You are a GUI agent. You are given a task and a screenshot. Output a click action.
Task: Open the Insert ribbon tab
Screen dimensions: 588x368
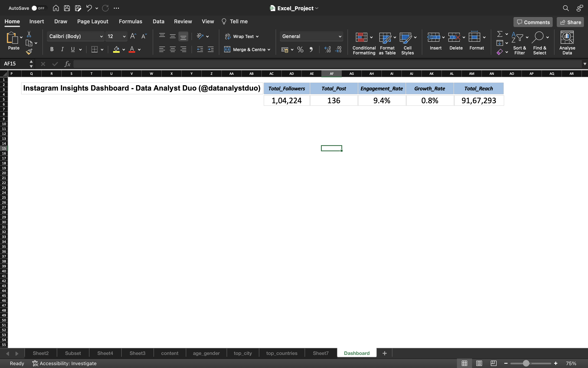click(x=37, y=21)
